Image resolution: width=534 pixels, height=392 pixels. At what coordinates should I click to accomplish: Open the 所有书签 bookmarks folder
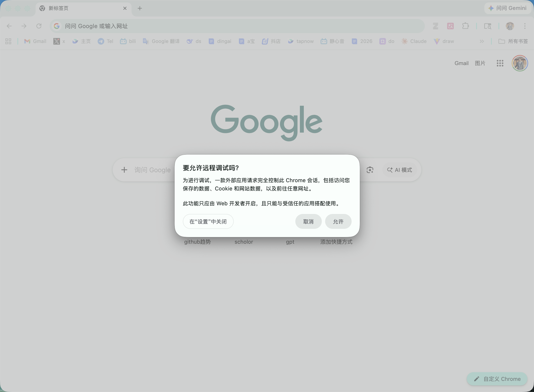(513, 41)
